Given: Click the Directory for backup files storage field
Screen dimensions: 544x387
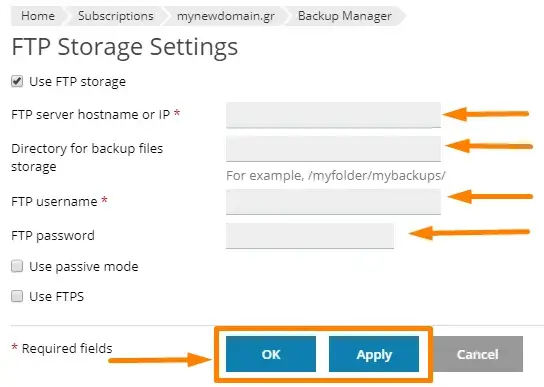Looking at the screenshot, I should (333, 149).
